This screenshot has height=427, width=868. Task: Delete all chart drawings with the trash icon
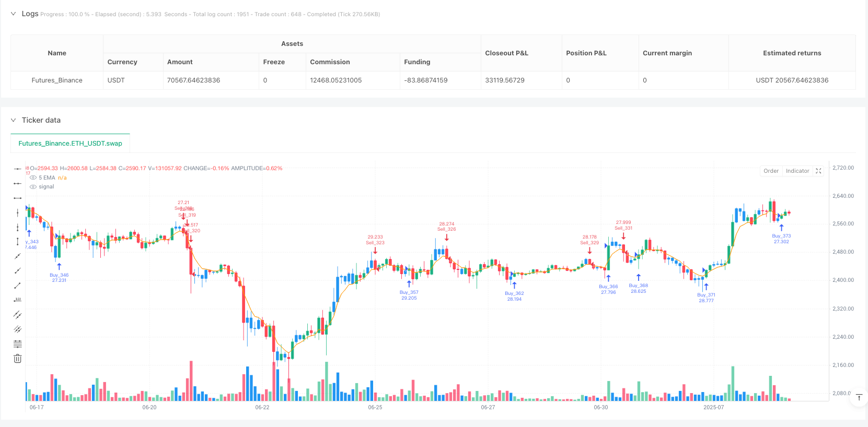coord(18,359)
